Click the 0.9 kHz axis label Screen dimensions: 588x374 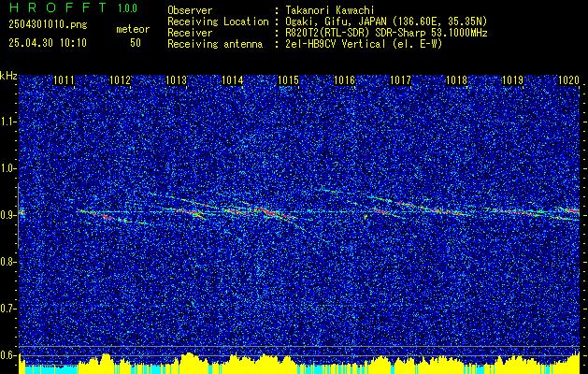8,215
